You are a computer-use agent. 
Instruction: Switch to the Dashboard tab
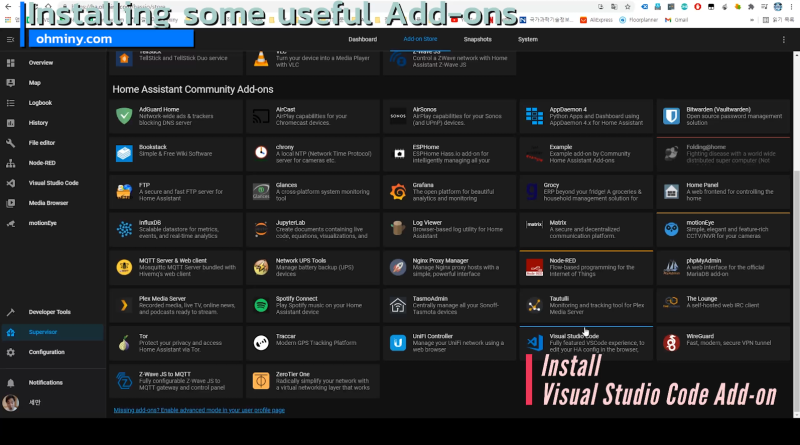[363, 39]
